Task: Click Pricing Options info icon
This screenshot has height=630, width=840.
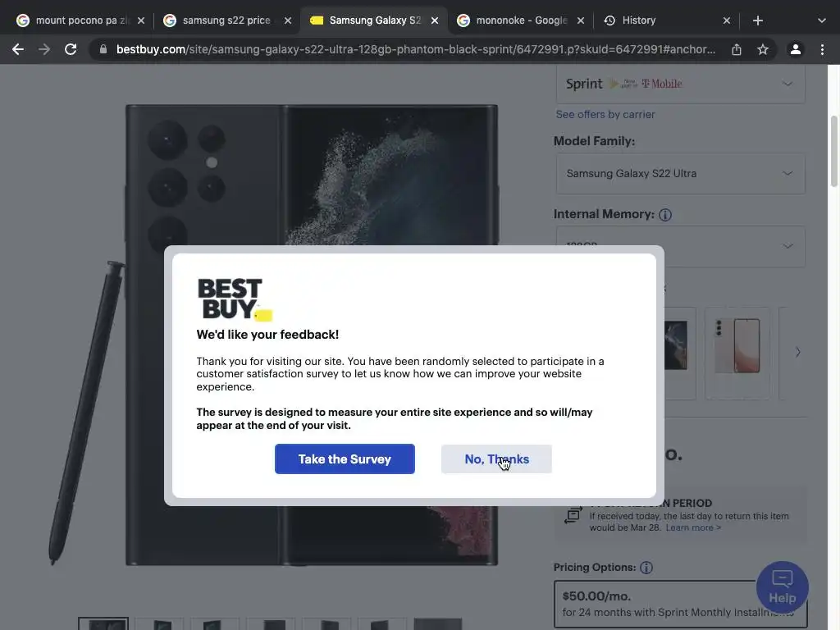Action: pyautogui.click(x=646, y=568)
